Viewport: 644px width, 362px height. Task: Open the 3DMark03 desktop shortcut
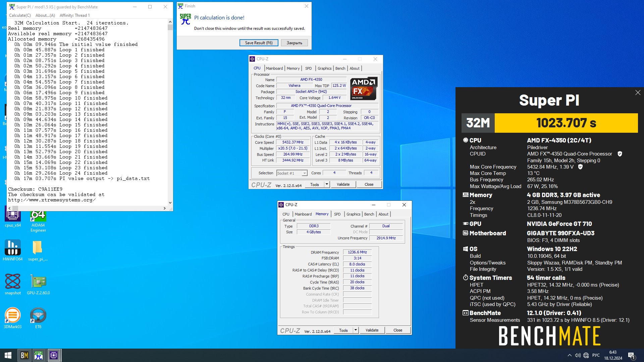point(13,318)
